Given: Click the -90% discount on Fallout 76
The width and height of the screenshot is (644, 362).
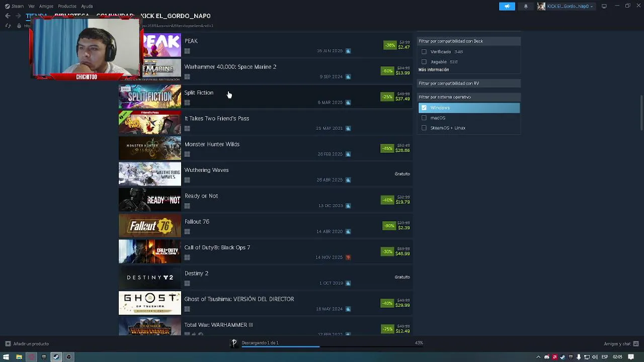Looking at the screenshot, I should pyautogui.click(x=389, y=226).
